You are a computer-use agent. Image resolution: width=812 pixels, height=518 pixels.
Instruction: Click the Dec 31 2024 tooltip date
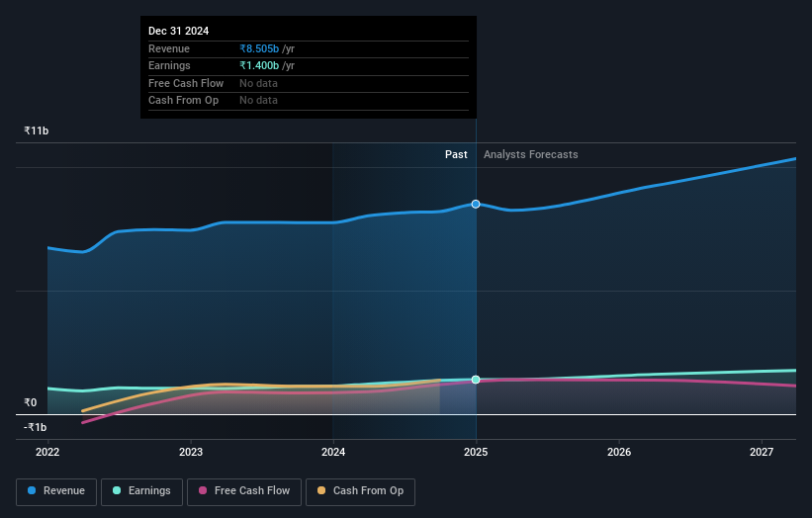pyautogui.click(x=179, y=31)
